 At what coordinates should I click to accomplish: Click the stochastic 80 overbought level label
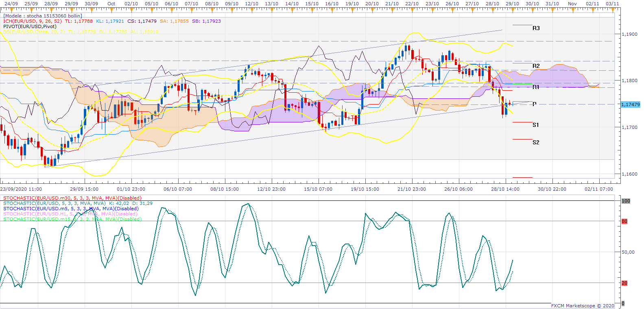point(624,221)
